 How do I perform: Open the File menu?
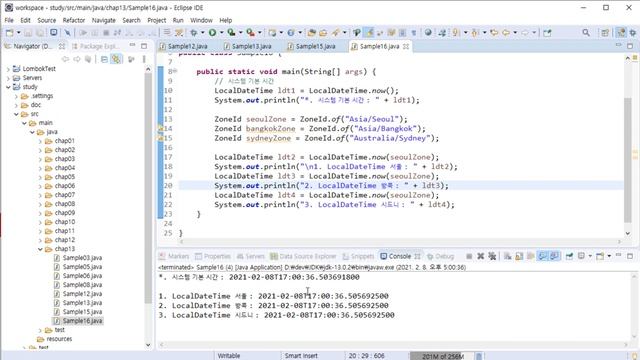[x=9, y=20]
